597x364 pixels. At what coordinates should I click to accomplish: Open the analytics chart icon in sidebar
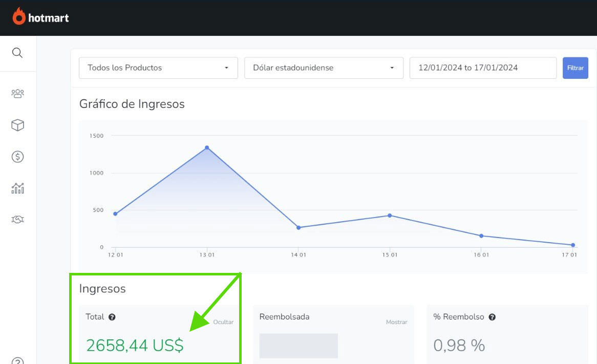pyautogui.click(x=17, y=188)
